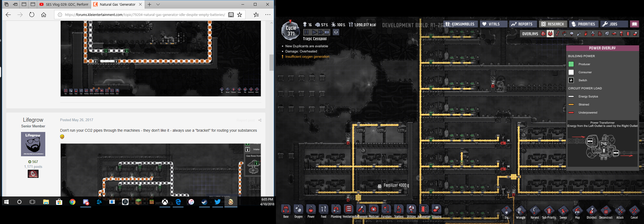The image size is (644, 224).
Task: Expand the Edge tab preview chevron
Action: pyautogui.click(x=158, y=4)
